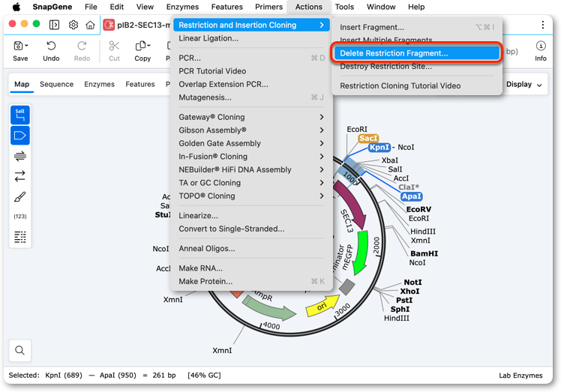
Task: Toggle the features display icon in side toolbar
Action: [20, 136]
